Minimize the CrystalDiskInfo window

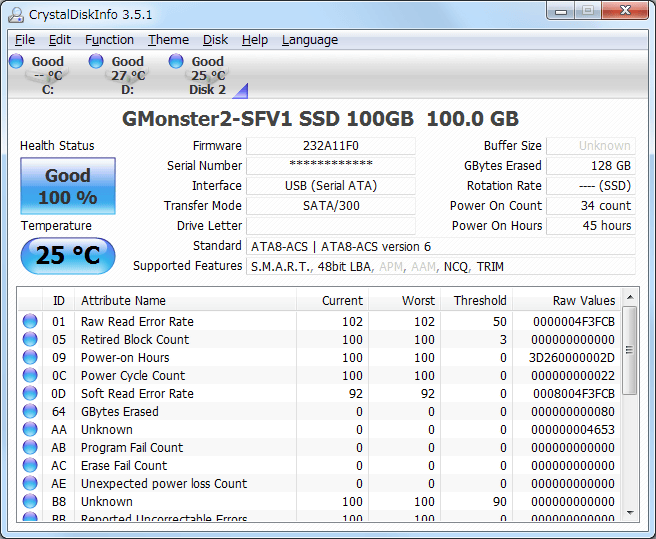coord(561,11)
